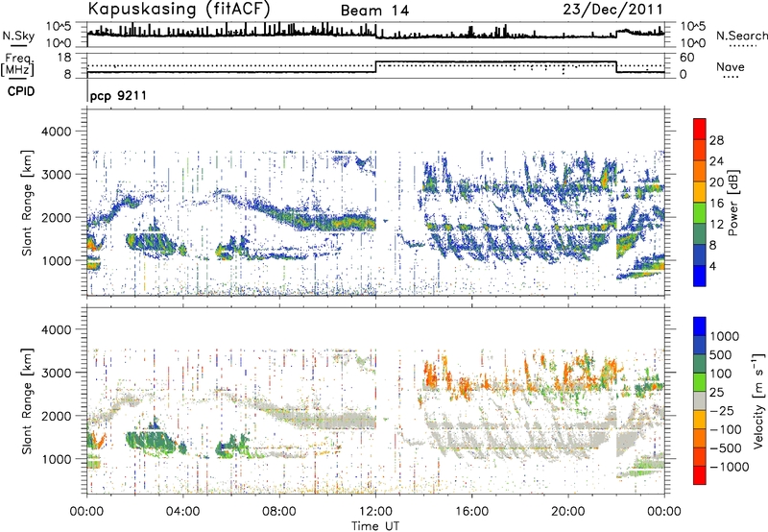Click the 'Time UT' axis title
The width and height of the screenshot is (768, 532).
coord(375,525)
